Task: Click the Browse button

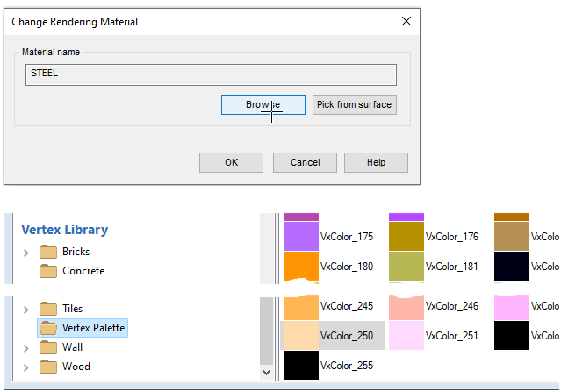Action: [x=263, y=105]
